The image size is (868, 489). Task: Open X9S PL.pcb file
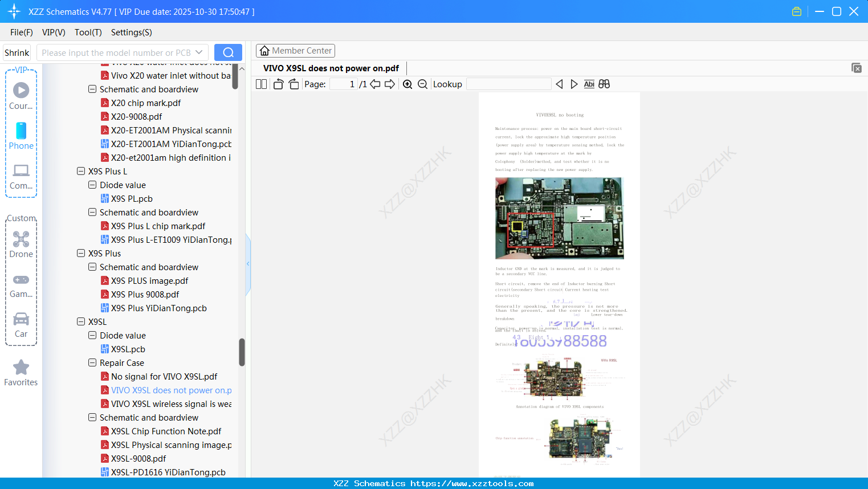(x=132, y=199)
